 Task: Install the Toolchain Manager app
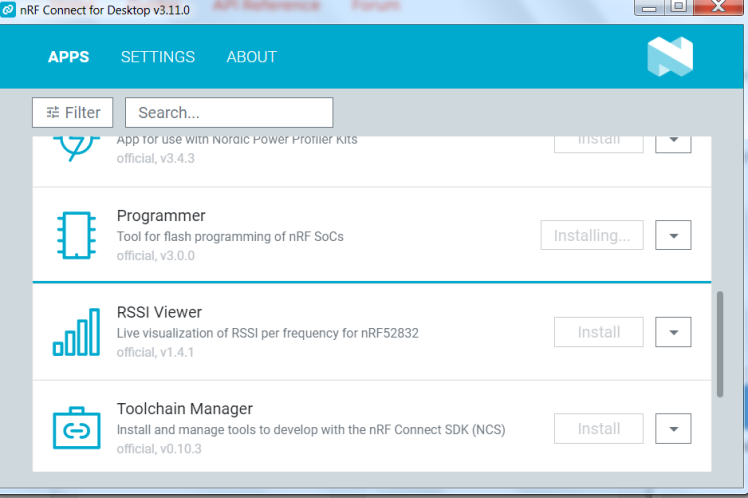click(599, 429)
